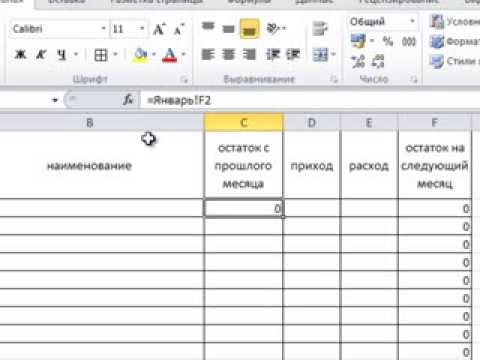Align text to top of cell
Viewport: 480px width, 360px height.
[208, 28]
